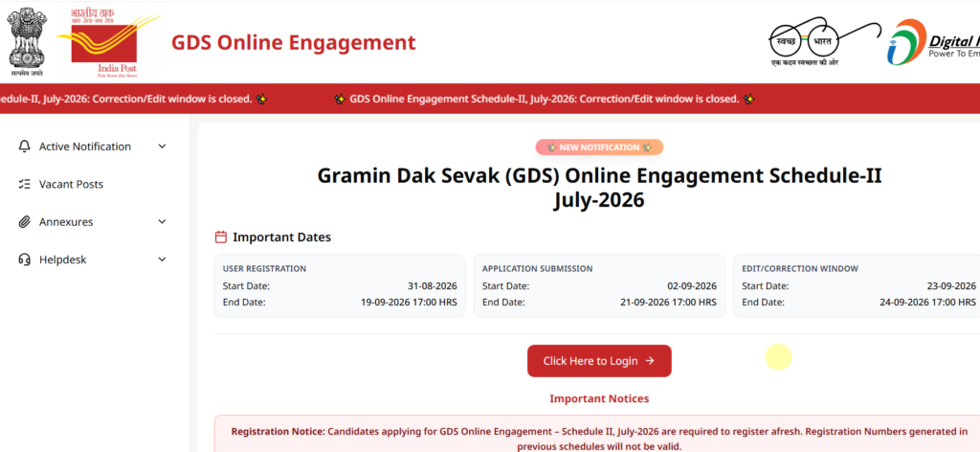Click the paperclip icon beside Annexures
Screen dimensions: 980x452
coord(24,222)
